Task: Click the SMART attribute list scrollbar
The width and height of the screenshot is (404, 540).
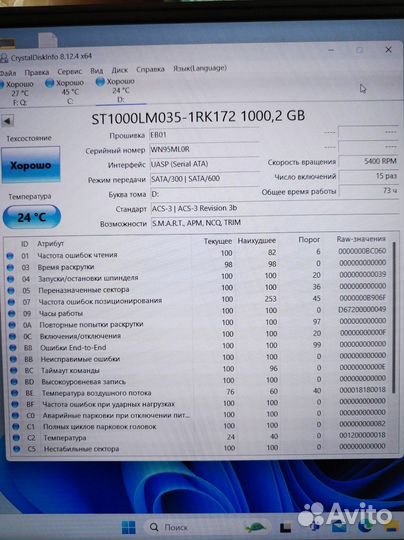Action: pyautogui.click(x=394, y=317)
